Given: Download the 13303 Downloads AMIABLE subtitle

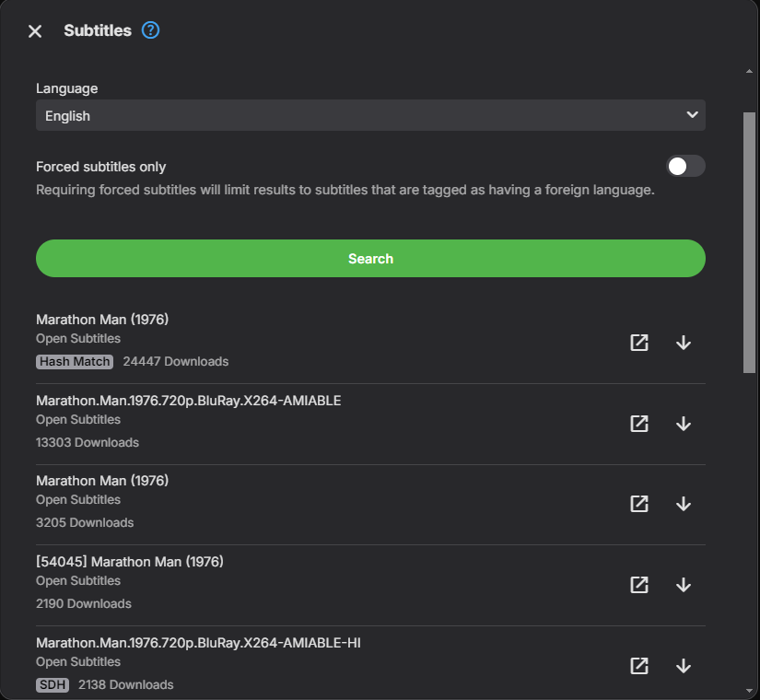Looking at the screenshot, I should tap(684, 424).
